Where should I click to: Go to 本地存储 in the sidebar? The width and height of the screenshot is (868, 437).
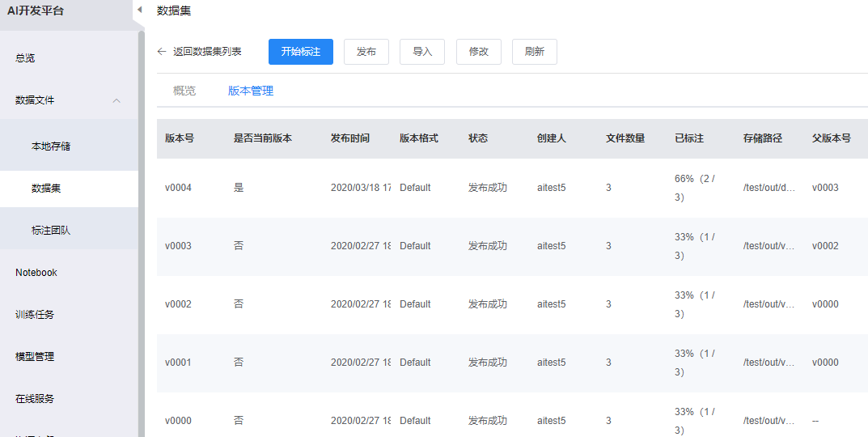pos(50,146)
